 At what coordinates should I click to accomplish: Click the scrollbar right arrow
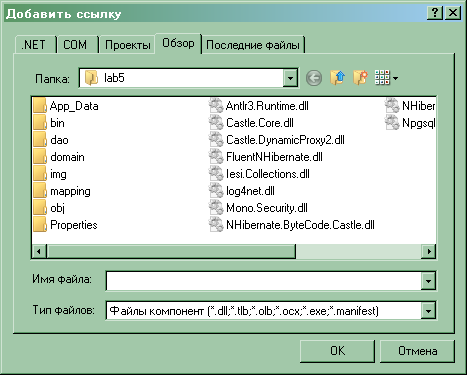tap(429, 251)
